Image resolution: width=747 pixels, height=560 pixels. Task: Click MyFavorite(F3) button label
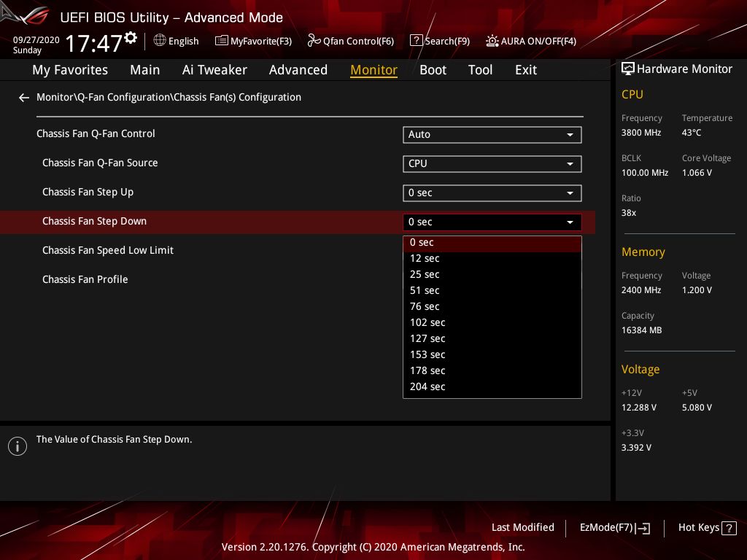click(261, 42)
